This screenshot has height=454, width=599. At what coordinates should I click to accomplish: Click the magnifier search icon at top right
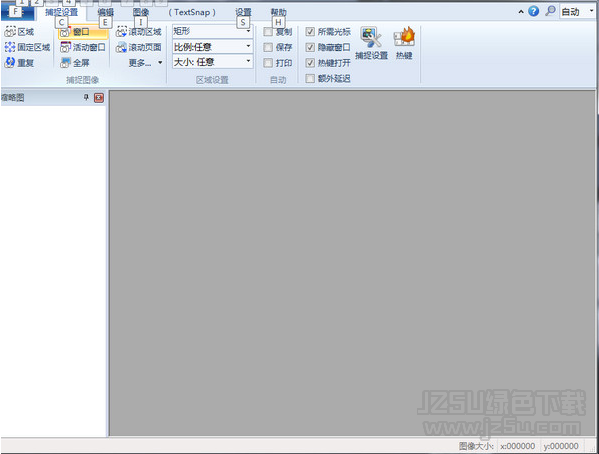pyautogui.click(x=550, y=11)
